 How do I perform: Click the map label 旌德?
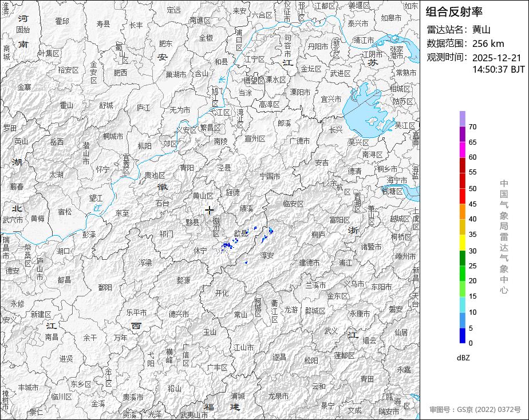[x=233, y=192]
